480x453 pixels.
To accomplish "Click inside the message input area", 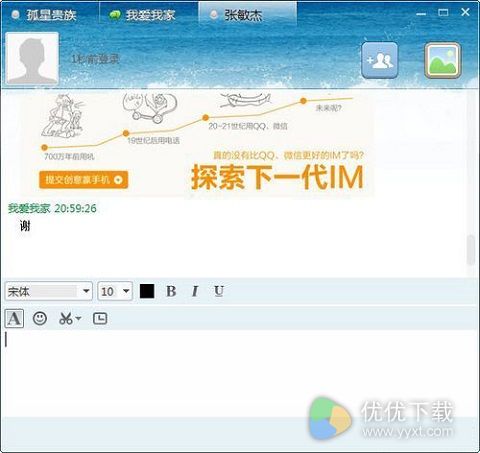I will coord(240,372).
